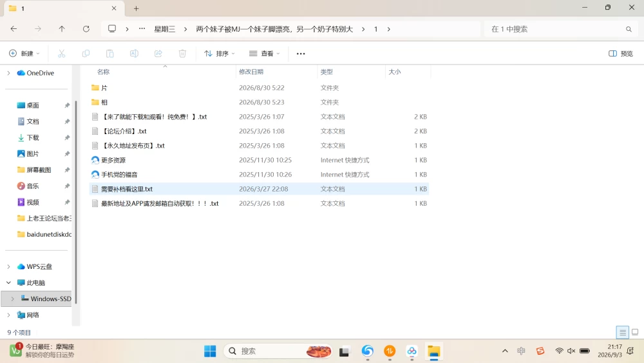Open the 排序 sort dropdown
The image size is (644, 363).
coord(220,54)
